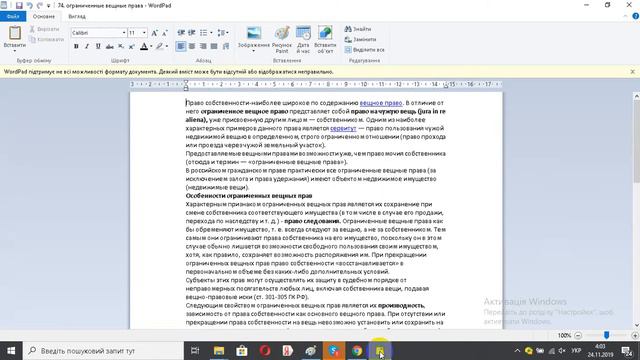The height and width of the screenshot is (360, 640).
Task: Toggle italic formatting
Action: 87,47
